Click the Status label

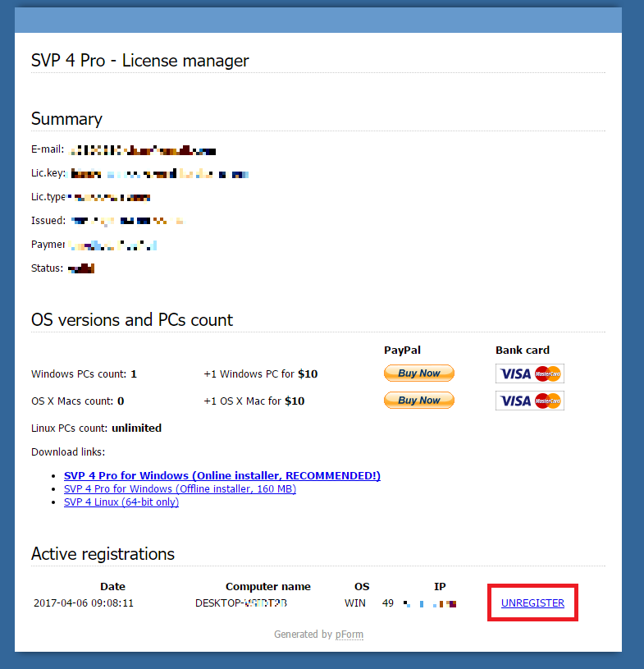pos(47,268)
